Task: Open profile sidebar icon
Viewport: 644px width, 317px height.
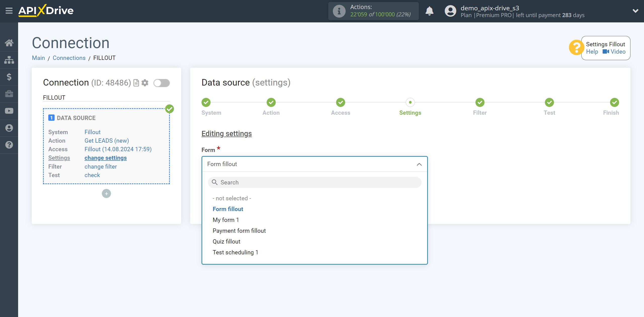Action: point(9,128)
